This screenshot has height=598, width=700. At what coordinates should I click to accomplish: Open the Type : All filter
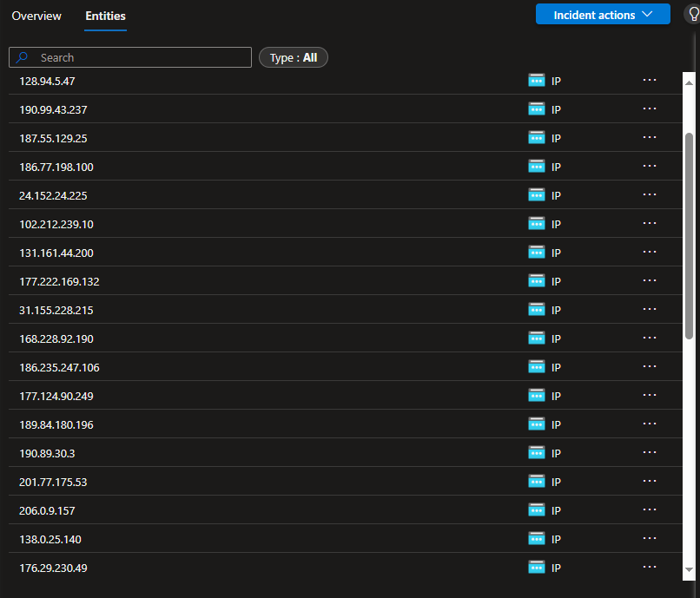pyautogui.click(x=294, y=58)
